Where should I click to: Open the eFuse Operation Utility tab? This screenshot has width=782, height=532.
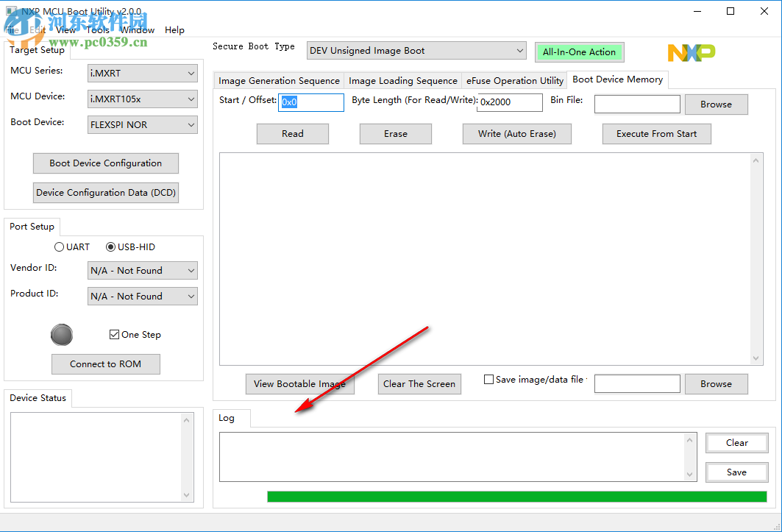514,80
